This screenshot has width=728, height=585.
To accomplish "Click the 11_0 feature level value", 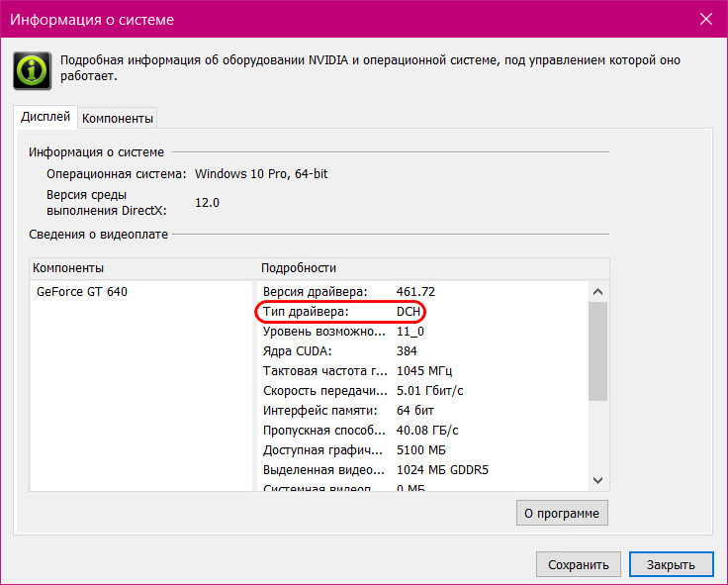I will [x=409, y=332].
